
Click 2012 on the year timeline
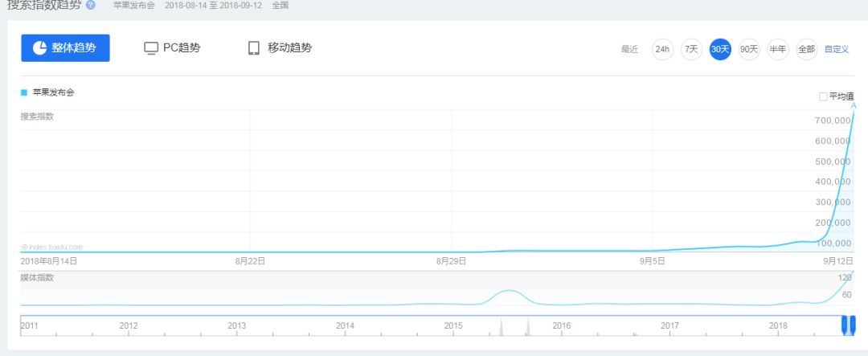click(129, 325)
